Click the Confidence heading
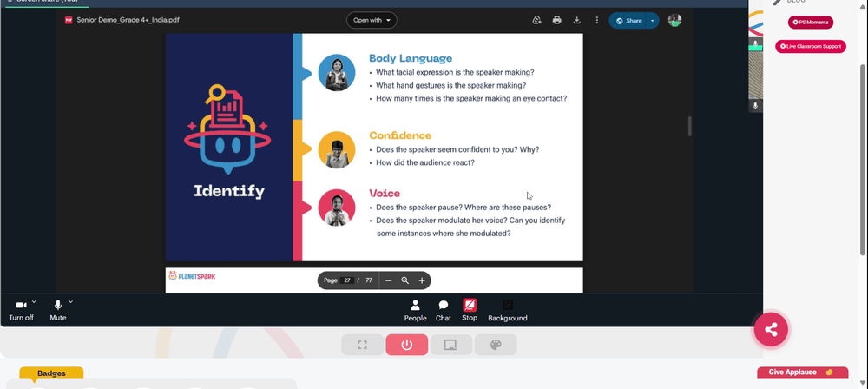The image size is (868, 389). point(399,135)
